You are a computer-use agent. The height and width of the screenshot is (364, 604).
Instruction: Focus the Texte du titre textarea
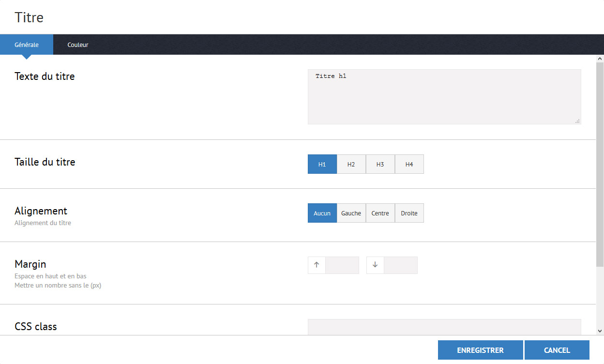[444, 97]
